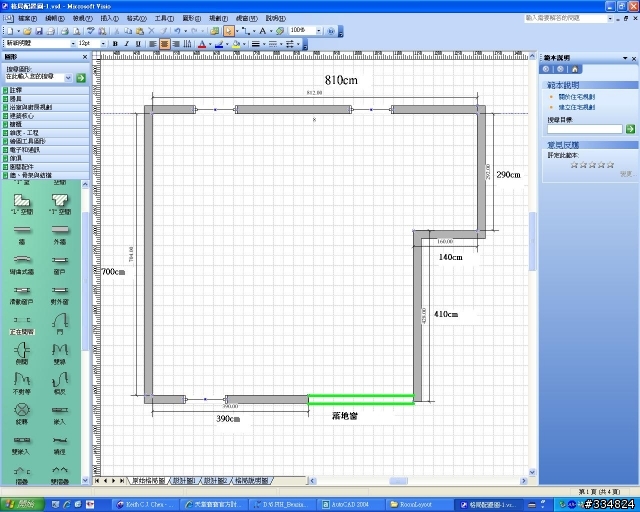
Task: Click the yellow fill color bucket
Action: tap(236, 44)
